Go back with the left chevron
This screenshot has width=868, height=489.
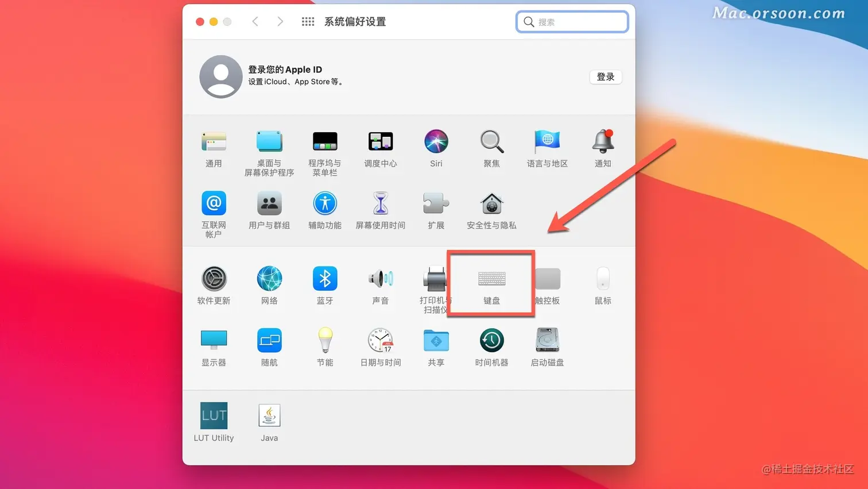[255, 22]
